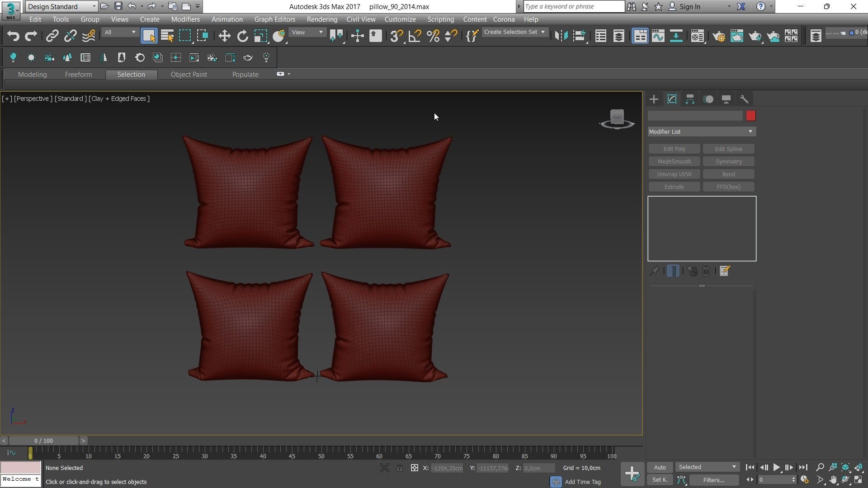
Task: Click the MeshSmooth modifier button
Action: click(674, 162)
